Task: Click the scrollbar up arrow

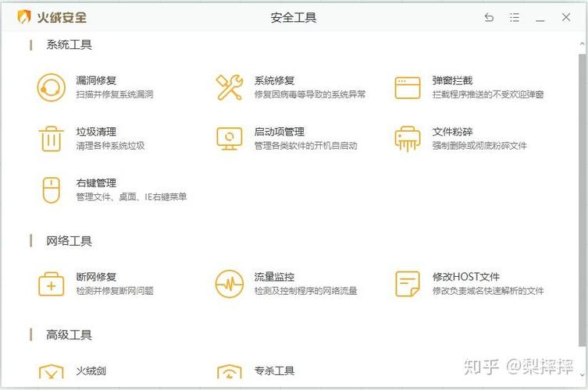Action: (582, 44)
